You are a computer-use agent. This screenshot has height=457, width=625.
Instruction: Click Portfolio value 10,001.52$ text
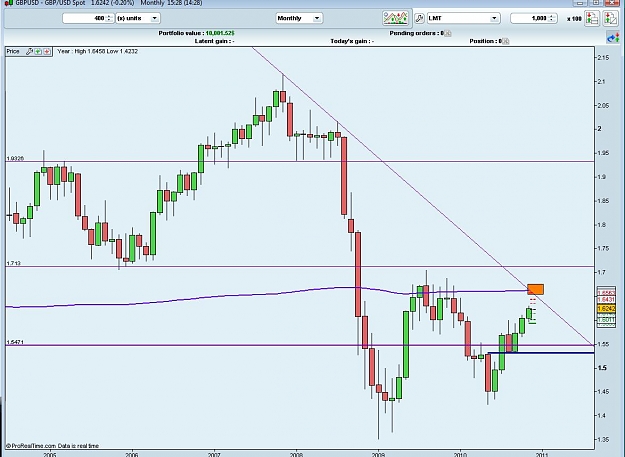pyautogui.click(x=197, y=33)
